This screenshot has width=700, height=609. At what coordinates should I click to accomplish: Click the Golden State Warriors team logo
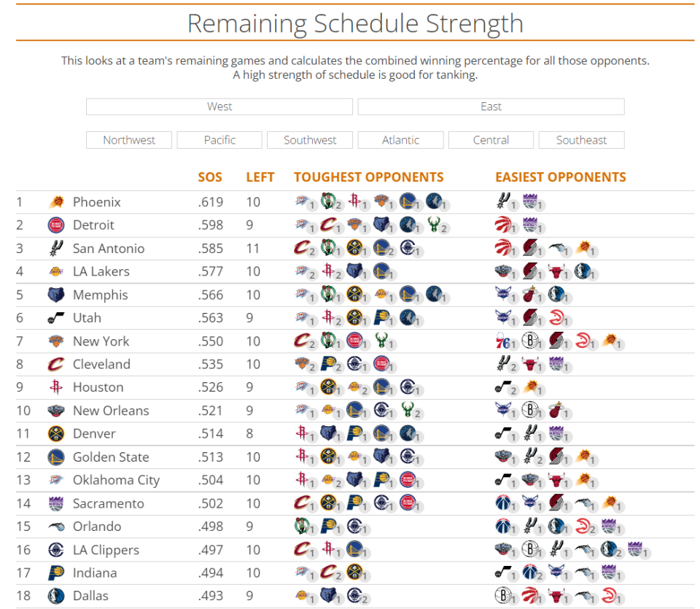pos(56,457)
